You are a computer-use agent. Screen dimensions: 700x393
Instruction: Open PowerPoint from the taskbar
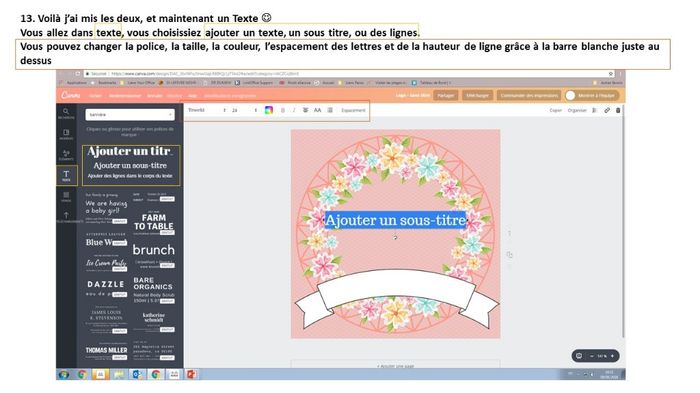(192, 374)
